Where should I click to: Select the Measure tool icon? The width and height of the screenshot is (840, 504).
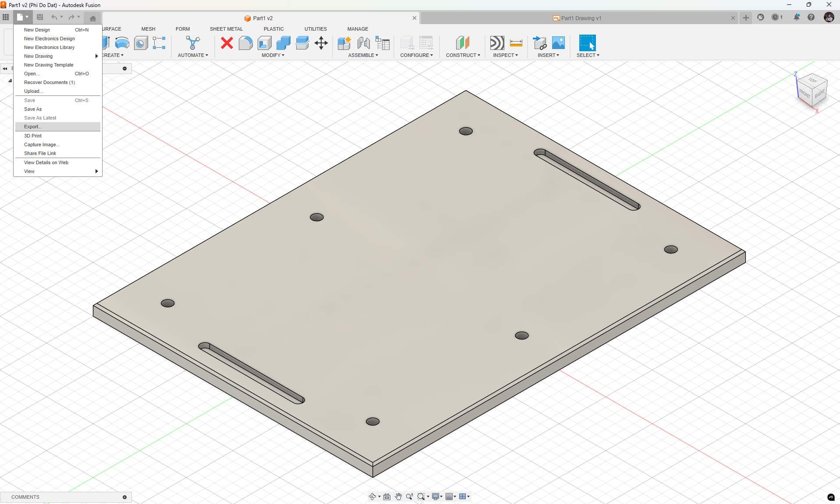(516, 43)
